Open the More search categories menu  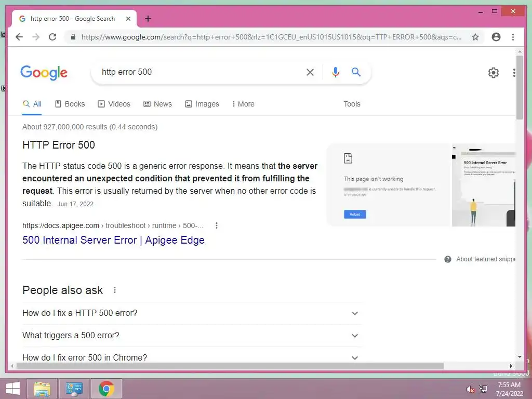(243, 104)
